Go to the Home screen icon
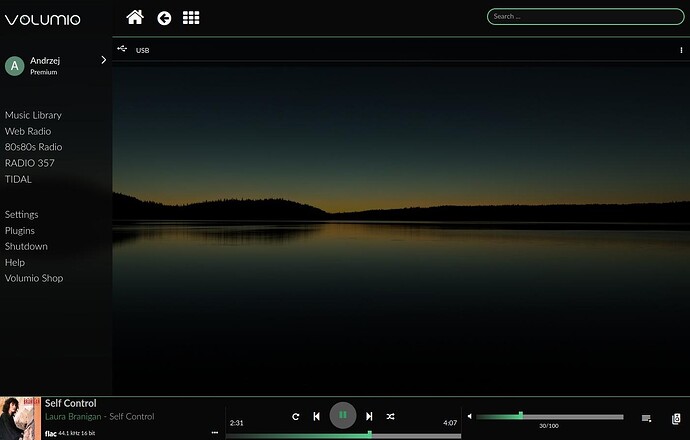The height and width of the screenshot is (440, 690). (x=135, y=17)
